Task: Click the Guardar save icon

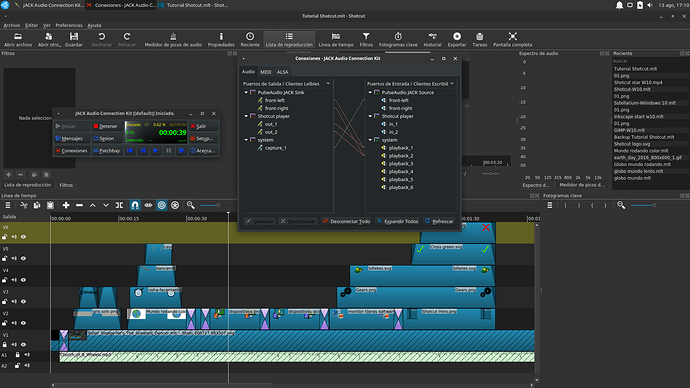Action: 73,39
